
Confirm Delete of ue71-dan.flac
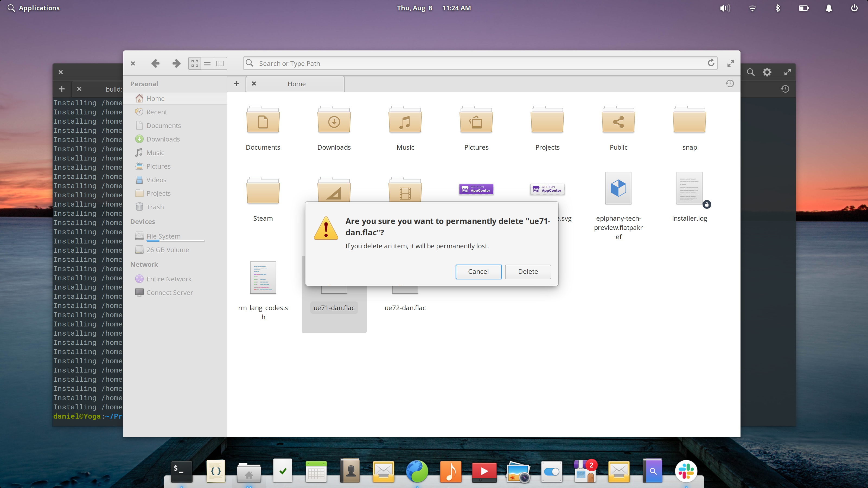click(x=528, y=271)
